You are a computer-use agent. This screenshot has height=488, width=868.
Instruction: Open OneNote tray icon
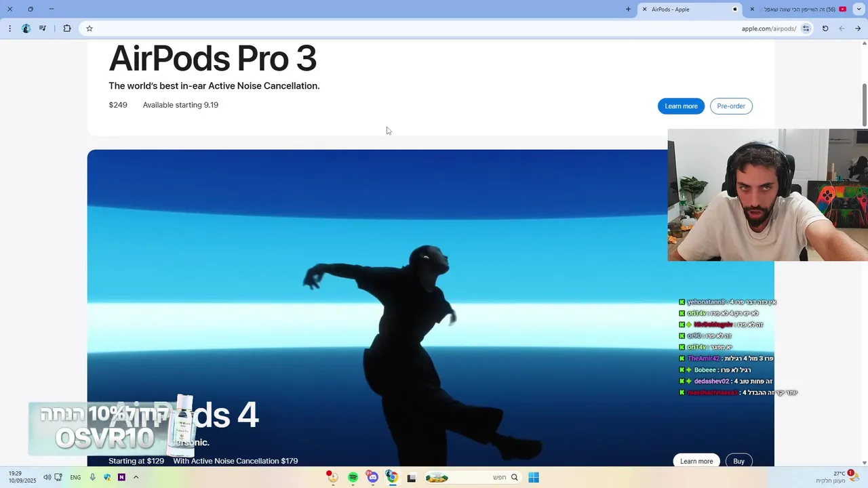coord(121,477)
